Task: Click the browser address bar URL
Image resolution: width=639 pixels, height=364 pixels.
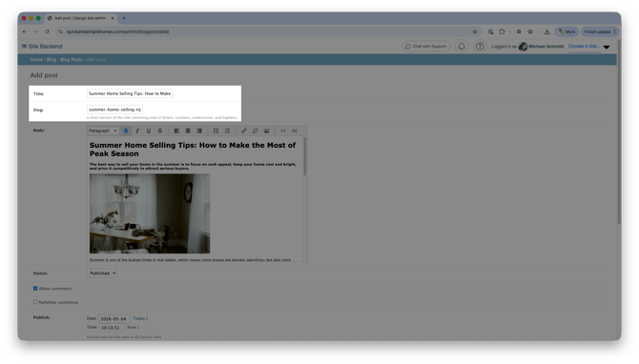Action: [x=117, y=31]
